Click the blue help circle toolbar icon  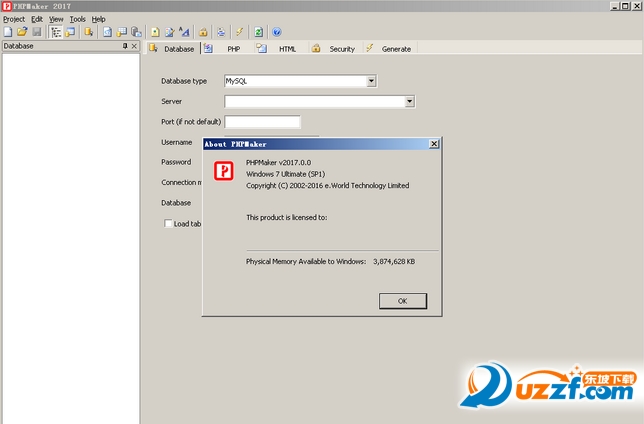tap(277, 32)
